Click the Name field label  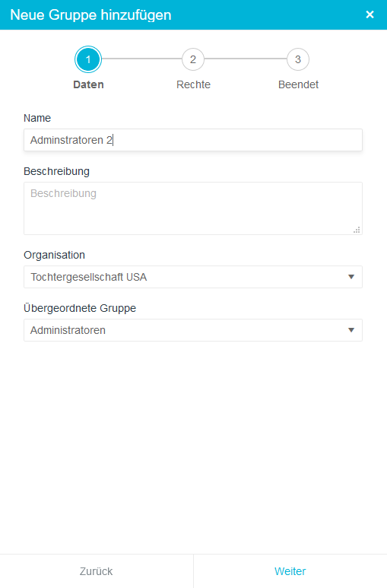37,118
